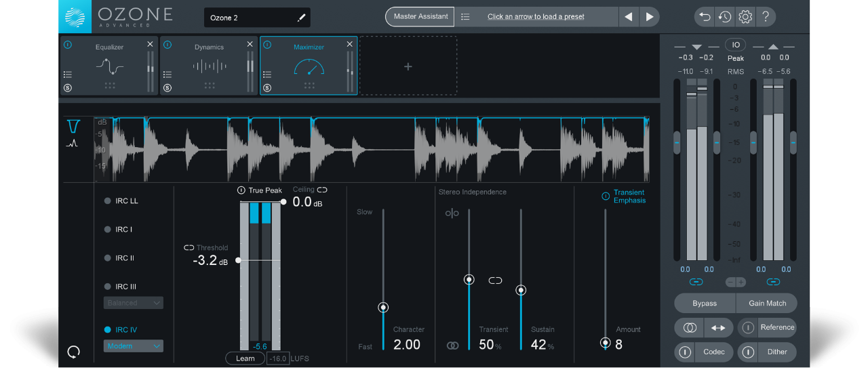Click the Bypass button
Image resolution: width=868 pixels, height=374 pixels.
(x=705, y=304)
